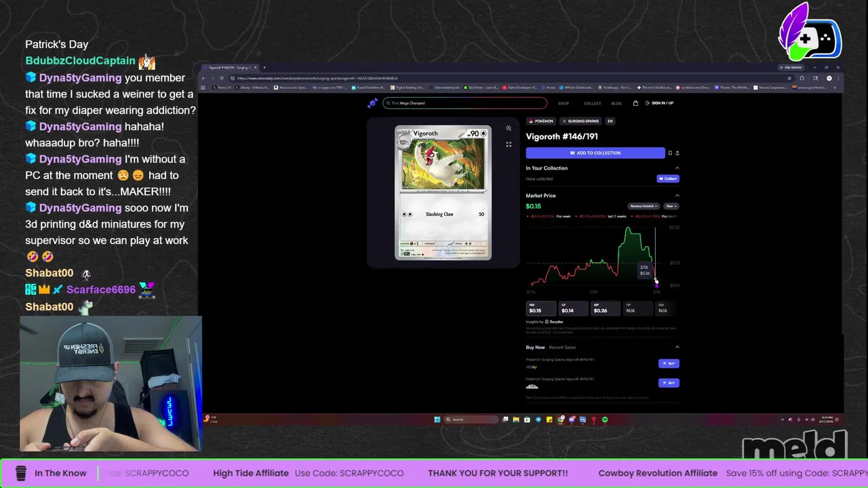
Task: Open the COLLECT menu item
Action: pos(592,103)
